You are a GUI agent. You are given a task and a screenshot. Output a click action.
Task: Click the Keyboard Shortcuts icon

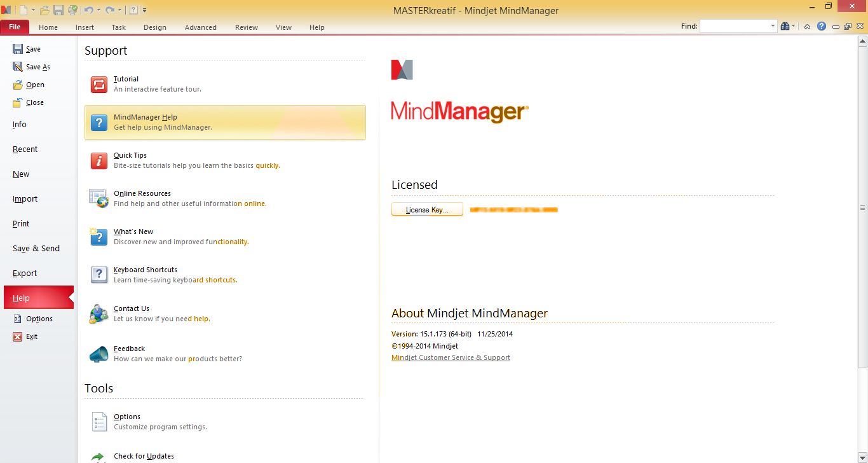point(99,275)
